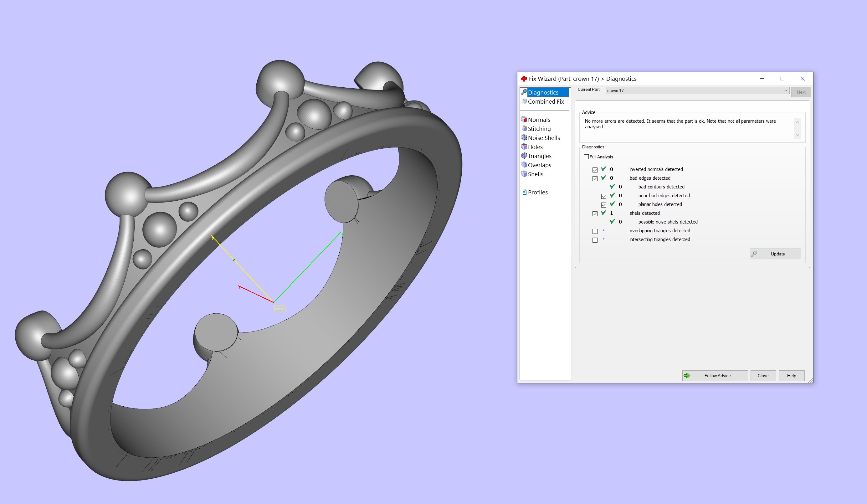Click the Triangles icon in sidebar
867x504 pixels.
(524, 156)
